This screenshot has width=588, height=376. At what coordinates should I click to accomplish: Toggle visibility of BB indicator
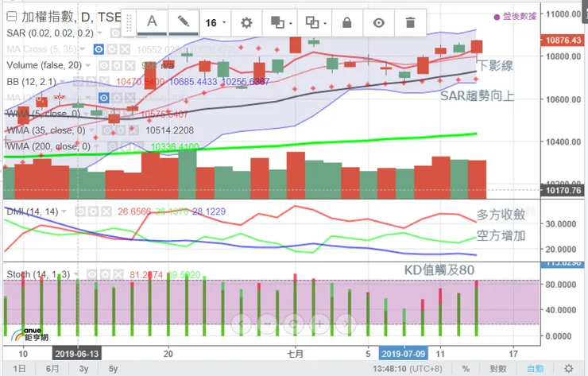[78, 81]
